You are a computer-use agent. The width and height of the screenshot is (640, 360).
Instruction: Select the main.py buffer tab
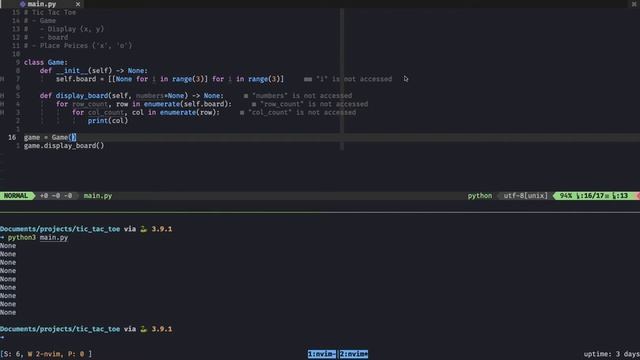42,4
